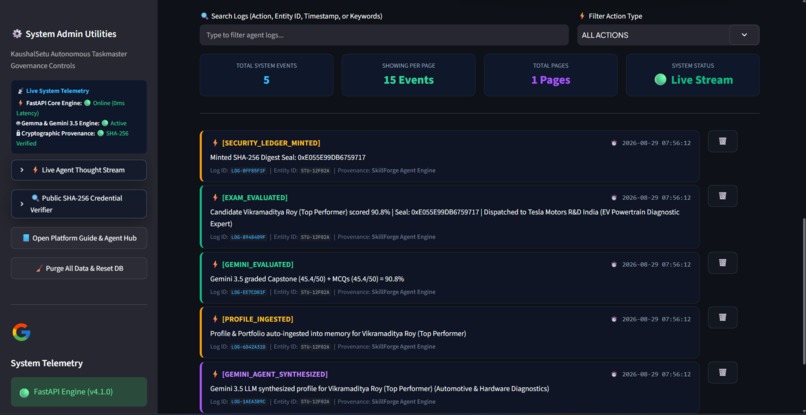Click the chevron arrow of the action type filter

click(x=744, y=35)
